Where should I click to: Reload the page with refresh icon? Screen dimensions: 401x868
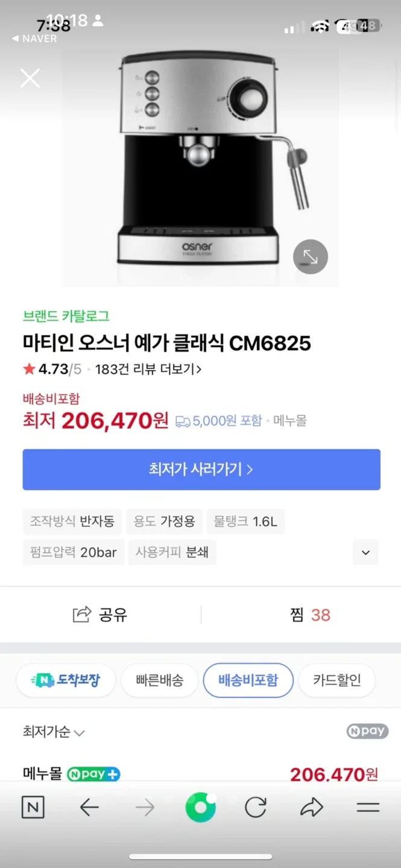tap(256, 807)
